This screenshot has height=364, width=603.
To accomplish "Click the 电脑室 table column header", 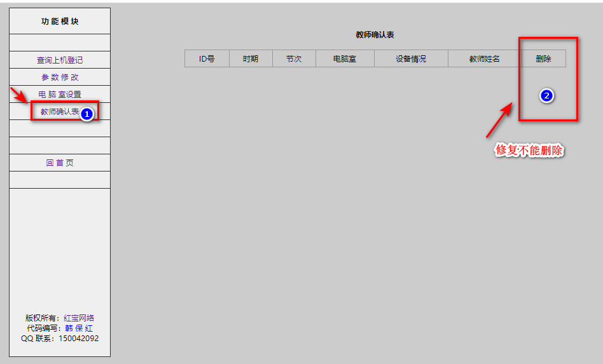I will (x=345, y=59).
